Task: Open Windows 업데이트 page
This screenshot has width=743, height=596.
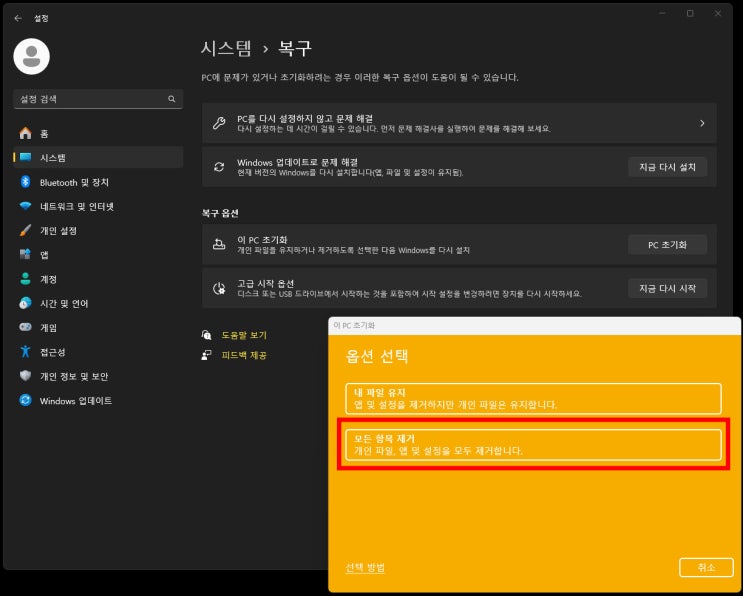Action: pyautogui.click(x=98, y=400)
